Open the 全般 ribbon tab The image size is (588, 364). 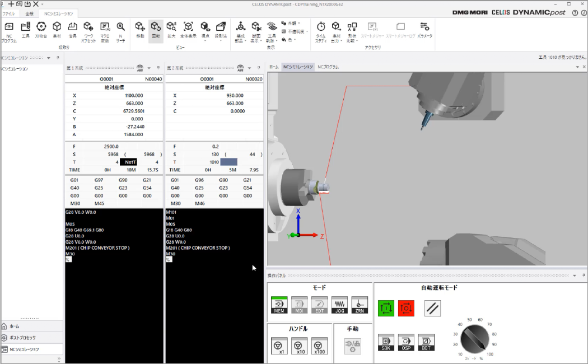pyautogui.click(x=29, y=13)
